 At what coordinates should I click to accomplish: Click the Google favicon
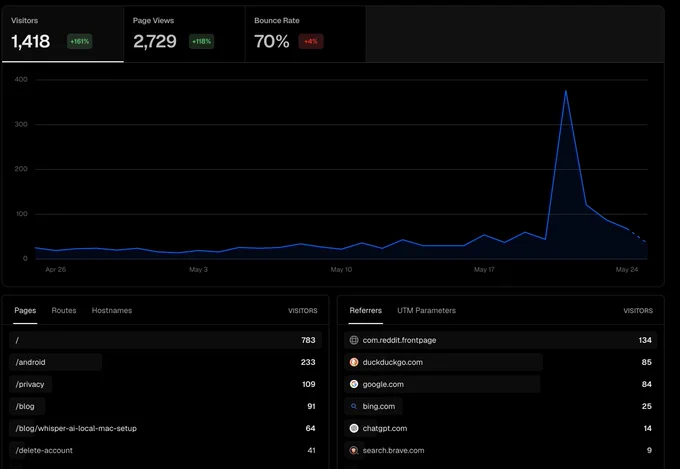tap(354, 384)
